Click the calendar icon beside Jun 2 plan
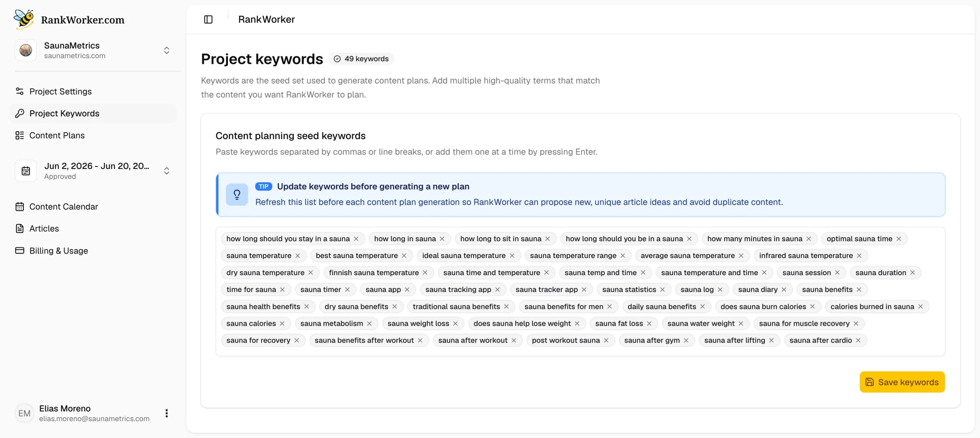The image size is (980, 438). (26, 171)
